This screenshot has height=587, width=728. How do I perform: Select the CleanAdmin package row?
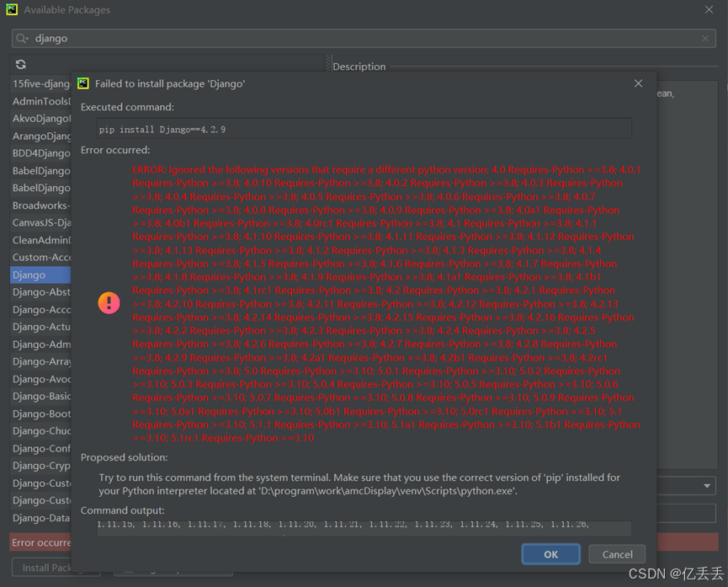(41, 240)
